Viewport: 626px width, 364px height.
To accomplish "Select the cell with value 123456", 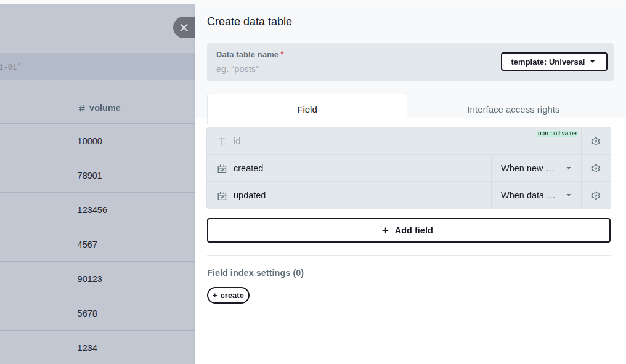I will (x=92, y=210).
